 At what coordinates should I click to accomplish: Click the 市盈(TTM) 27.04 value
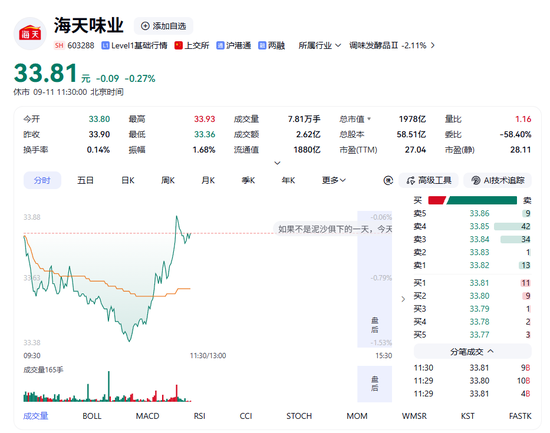415,150
